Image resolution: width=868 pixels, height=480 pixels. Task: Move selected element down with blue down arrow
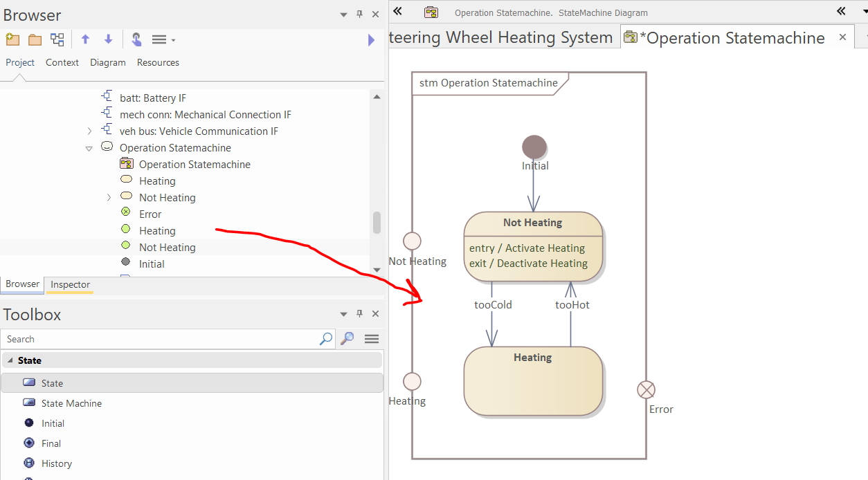pyautogui.click(x=108, y=39)
